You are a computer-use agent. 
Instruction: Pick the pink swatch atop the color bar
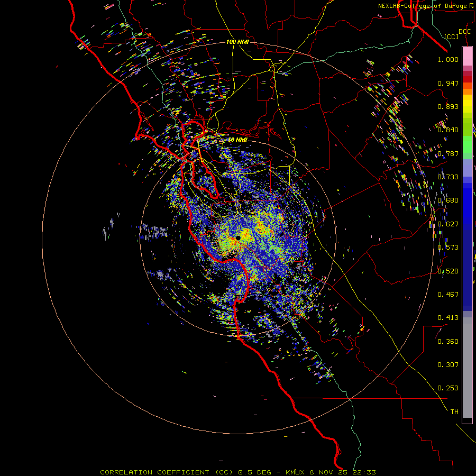point(467,57)
